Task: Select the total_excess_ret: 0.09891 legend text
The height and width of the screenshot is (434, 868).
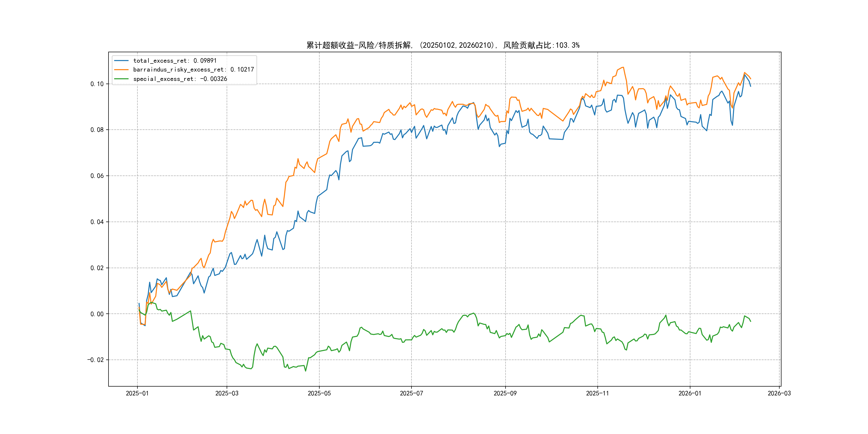Action: point(175,61)
